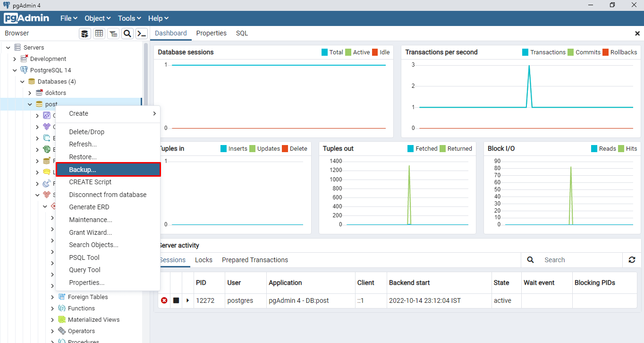Image resolution: width=644 pixels, height=343 pixels.
Task: Toggle the Hits legend swatch in Block I/O
Action: pyautogui.click(x=621, y=149)
